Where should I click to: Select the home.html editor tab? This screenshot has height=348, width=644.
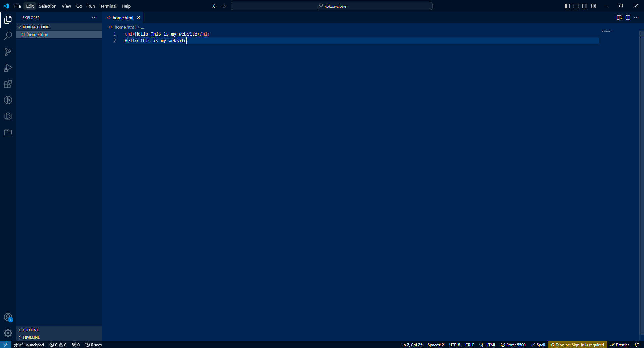coord(123,18)
